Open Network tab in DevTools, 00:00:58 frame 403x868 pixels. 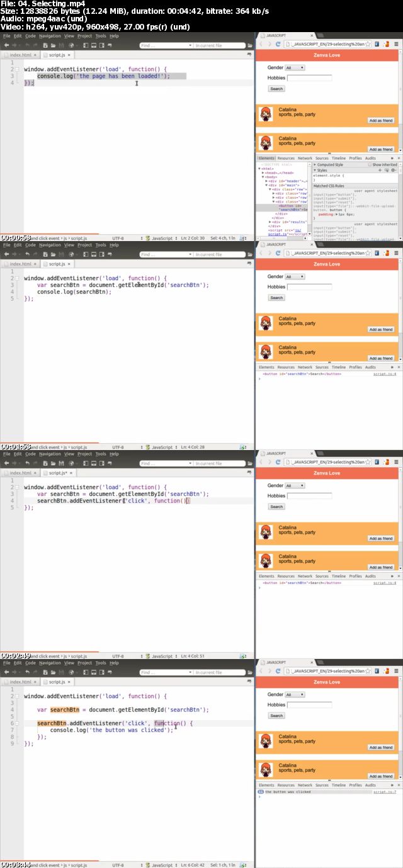pos(305,158)
